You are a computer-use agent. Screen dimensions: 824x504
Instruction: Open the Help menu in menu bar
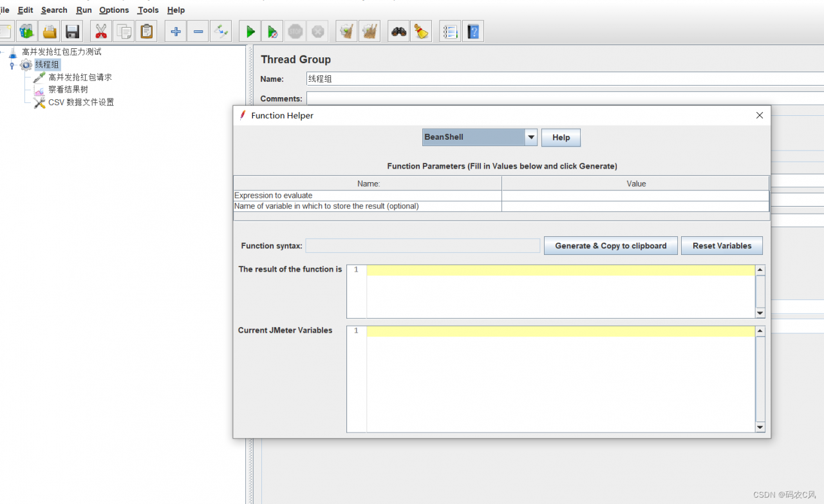176,10
